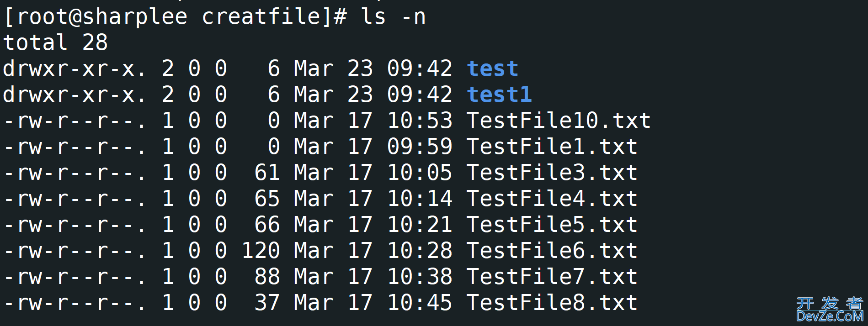Screen dimensions: 868x326
Task: Click the blue test directory name
Action: (x=492, y=69)
